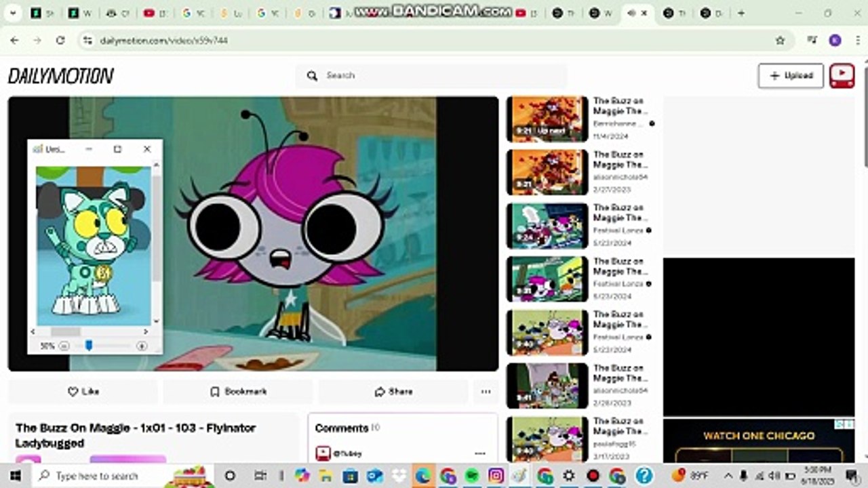Click the Upload button
868x488 pixels.
pos(791,76)
